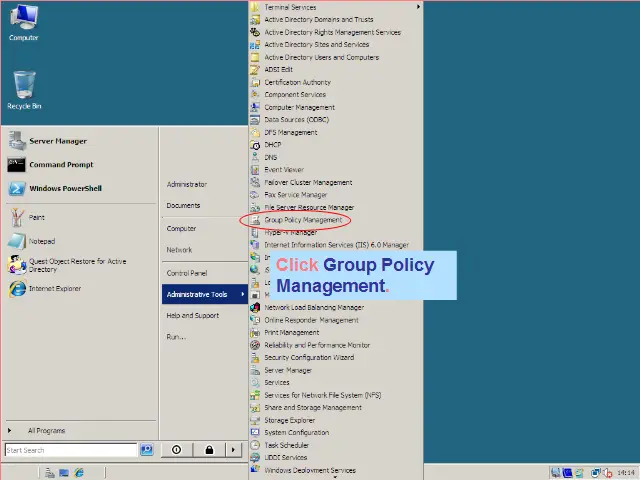Click Group Policy Management in Administrative Tools
This screenshot has width=640, height=480.
(x=302, y=220)
